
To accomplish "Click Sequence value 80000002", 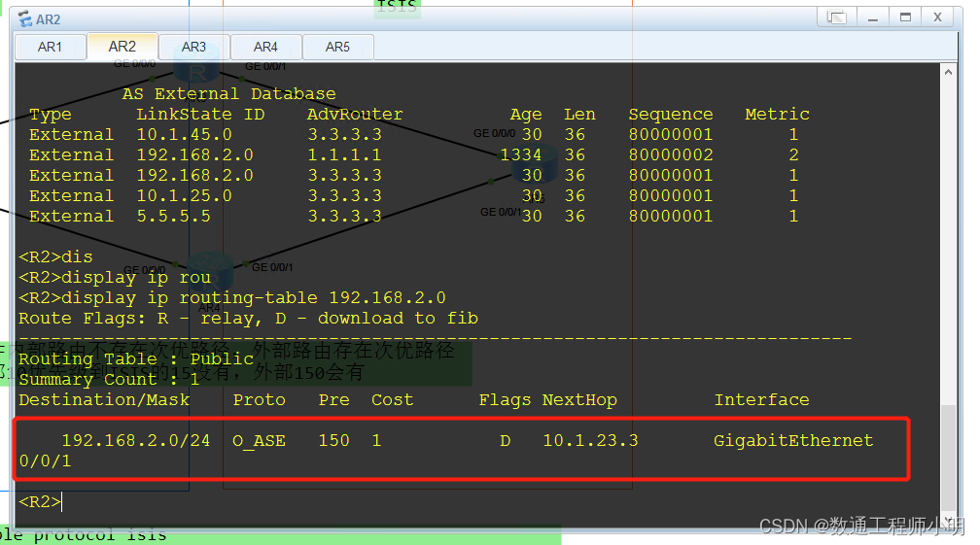I will coord(671,154).
